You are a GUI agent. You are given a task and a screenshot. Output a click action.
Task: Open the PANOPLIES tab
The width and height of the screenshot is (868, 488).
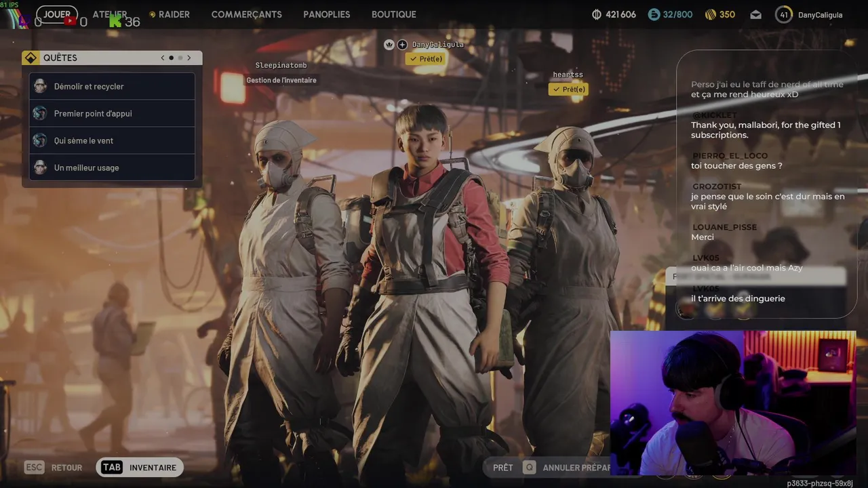(327, 14)
